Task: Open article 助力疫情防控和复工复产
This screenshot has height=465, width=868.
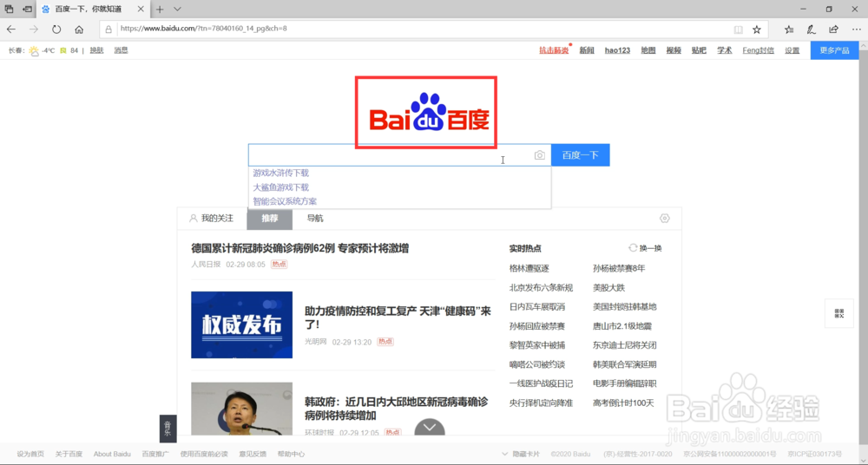Action: (x=398, y=318)
